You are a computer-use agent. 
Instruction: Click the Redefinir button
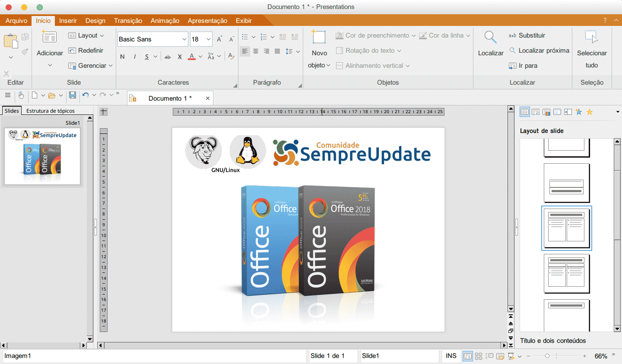click(86, 51)
